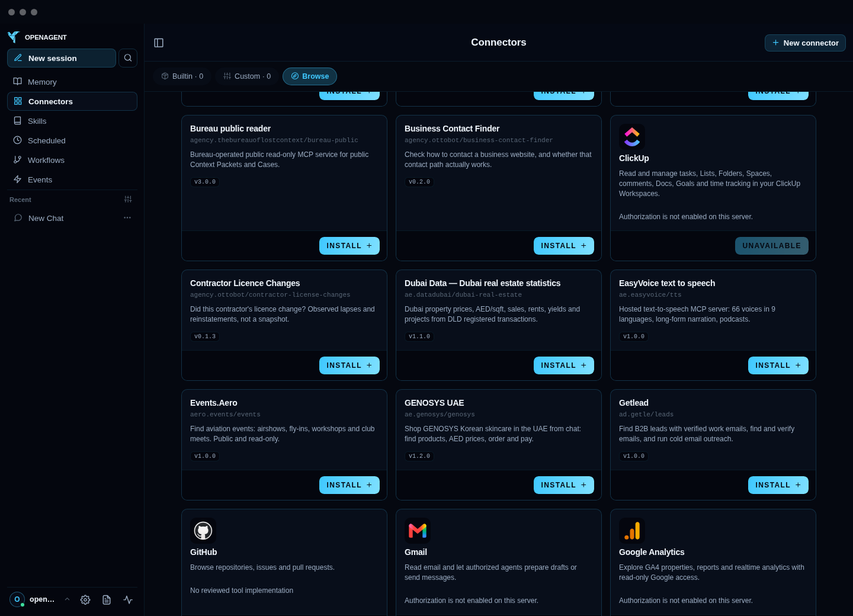Click the Recent section label
The height and width of the screenshot is (616, 853).
pyautogui.click(x=20, y=200)
